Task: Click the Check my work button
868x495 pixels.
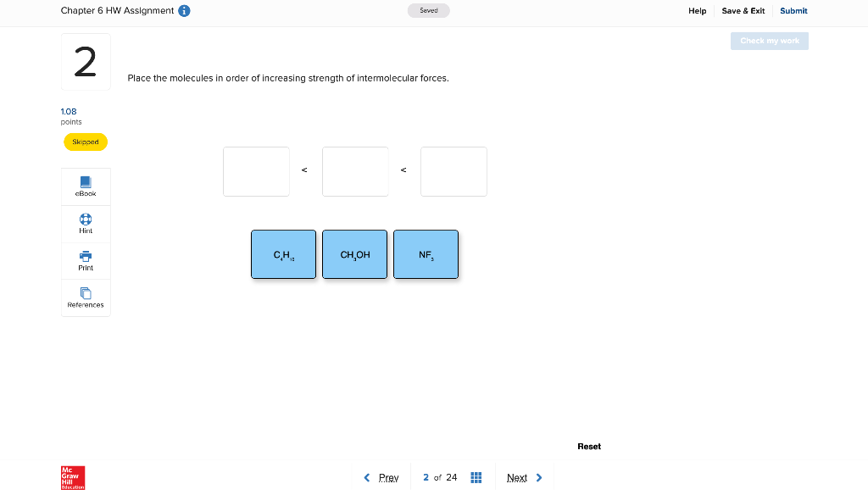Action: [769, 41]
